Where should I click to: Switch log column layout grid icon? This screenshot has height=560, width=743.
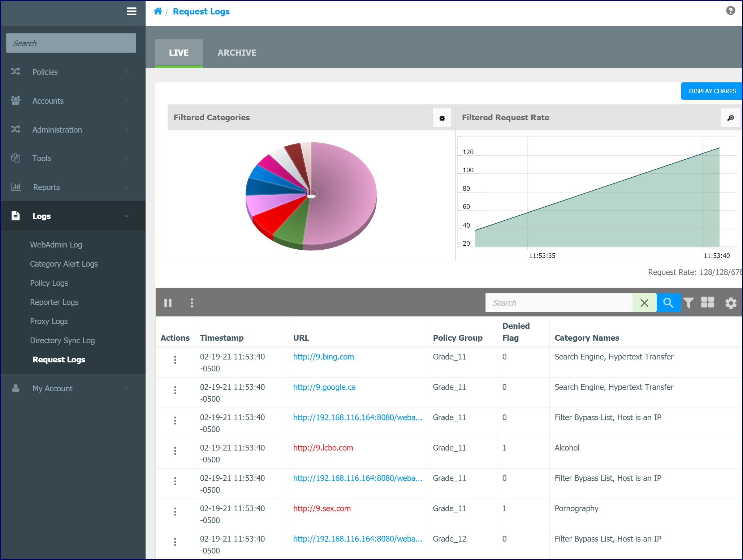pyautogui.click(x=708, y=302)
